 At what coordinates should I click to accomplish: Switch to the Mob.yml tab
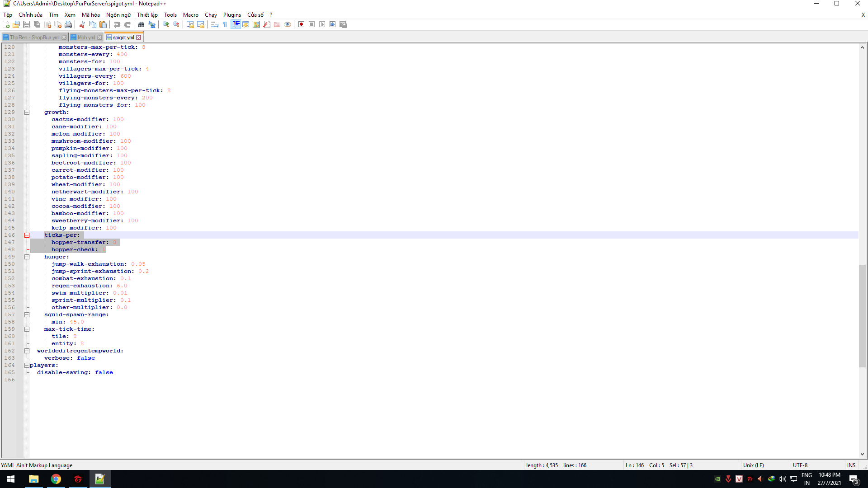86,38
